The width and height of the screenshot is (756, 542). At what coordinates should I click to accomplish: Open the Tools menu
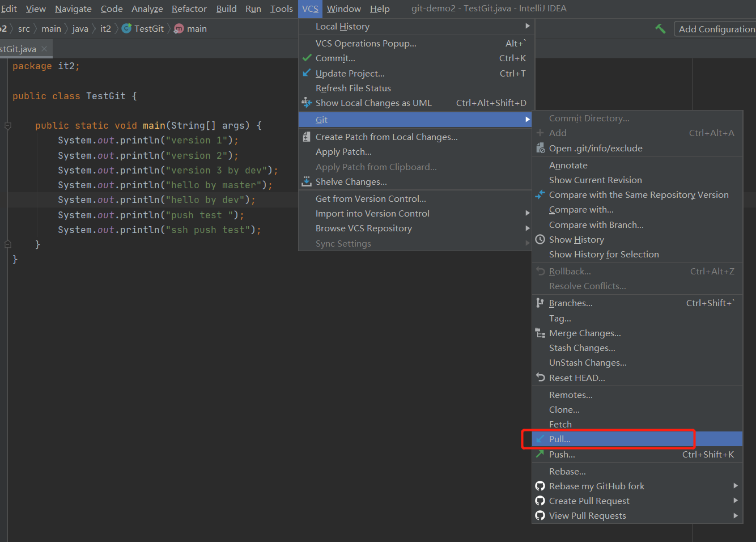click(x=282, y=9)
